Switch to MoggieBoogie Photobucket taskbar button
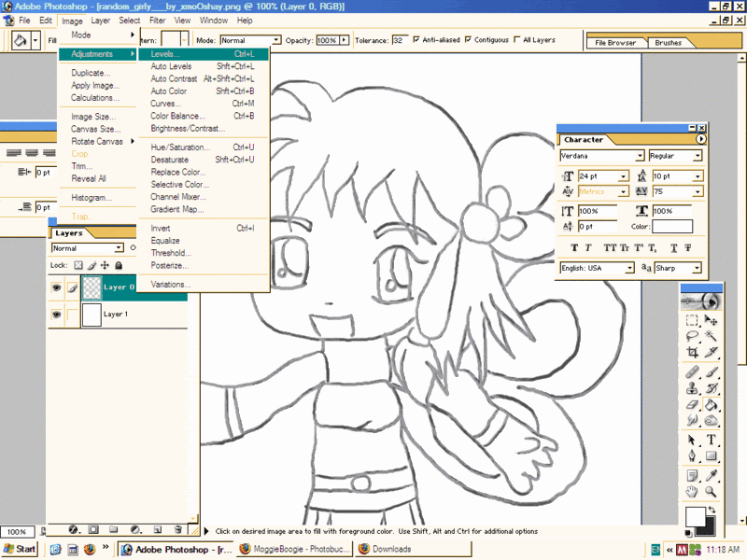This screenshot has height=560, width=747. (x=295, y=549)
